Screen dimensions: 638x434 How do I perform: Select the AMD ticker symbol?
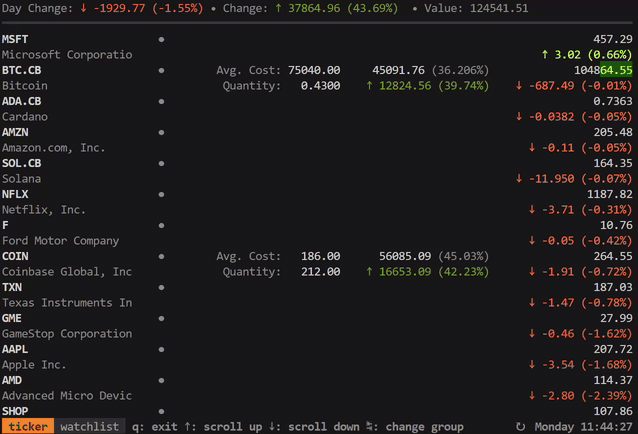[12, 380]
